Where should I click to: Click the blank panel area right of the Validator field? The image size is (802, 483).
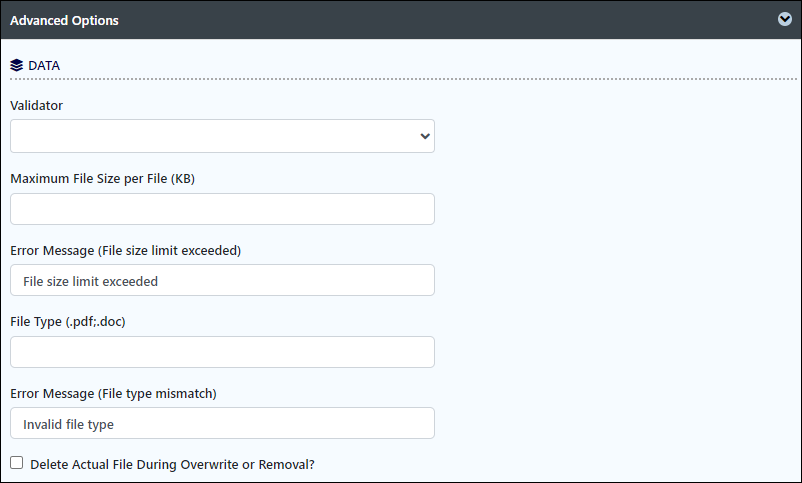click(616, 136)
